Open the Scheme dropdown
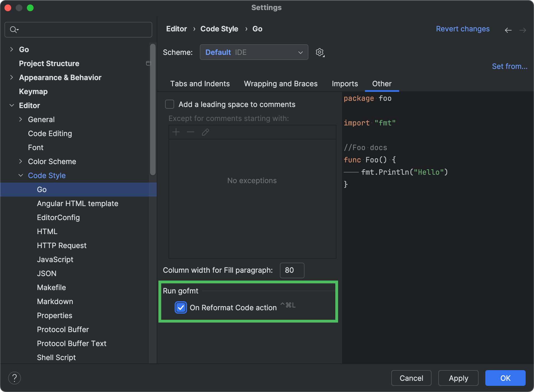This screenshot has height=392, width=534. coord(254,52)
